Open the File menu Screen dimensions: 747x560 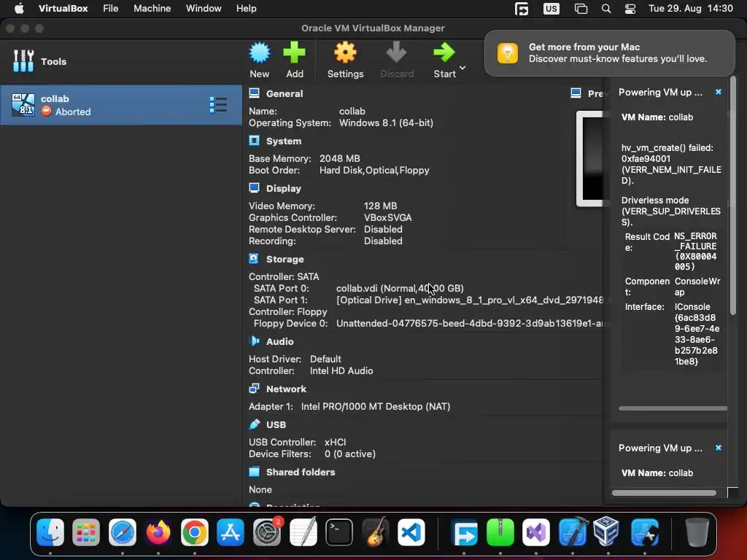[111, 9]
